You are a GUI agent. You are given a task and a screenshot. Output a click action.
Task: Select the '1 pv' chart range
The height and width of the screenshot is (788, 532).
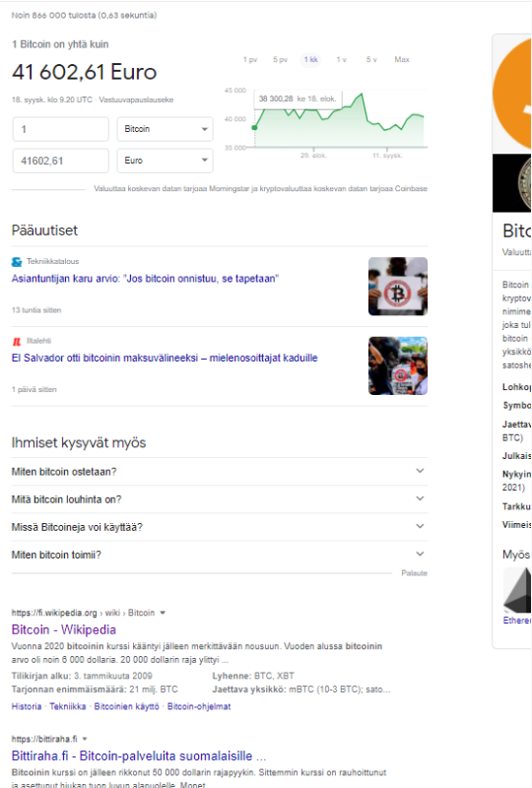click(x=250, y=59)
